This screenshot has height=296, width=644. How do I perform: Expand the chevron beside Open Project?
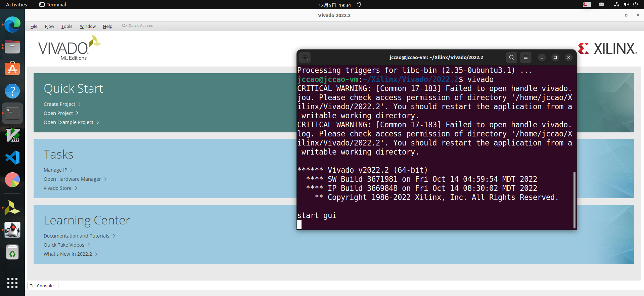tap(77, 113)
